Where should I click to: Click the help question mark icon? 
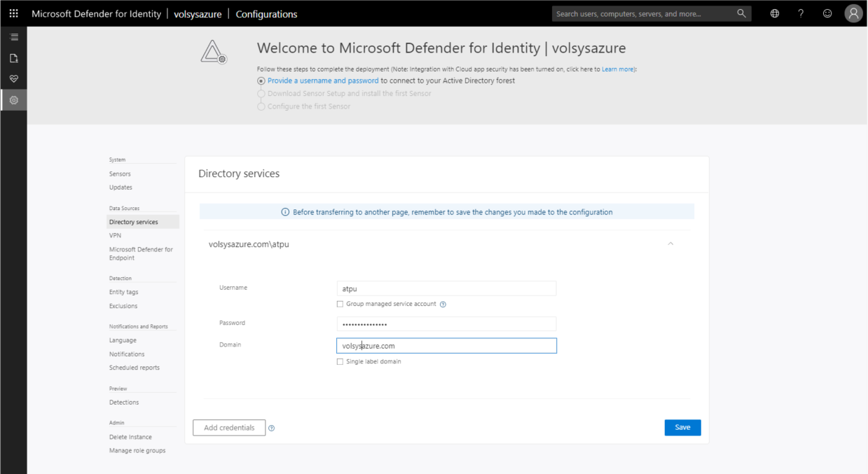click(801, 13)
